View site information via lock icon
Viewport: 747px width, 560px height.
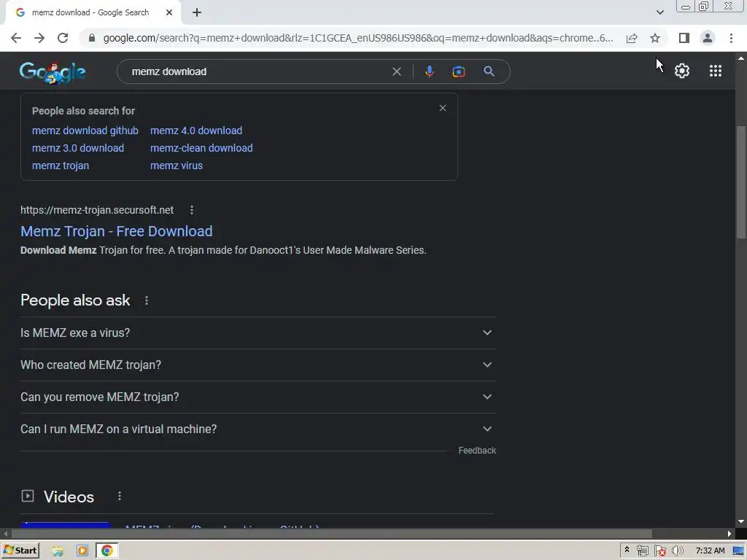click(x=92, y=38)
